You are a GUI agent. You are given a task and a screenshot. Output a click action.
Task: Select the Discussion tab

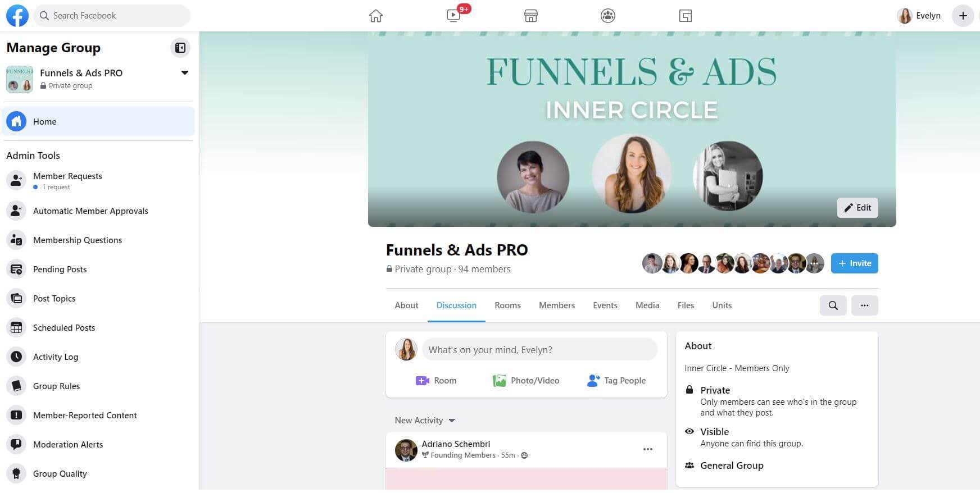point(456,305)
